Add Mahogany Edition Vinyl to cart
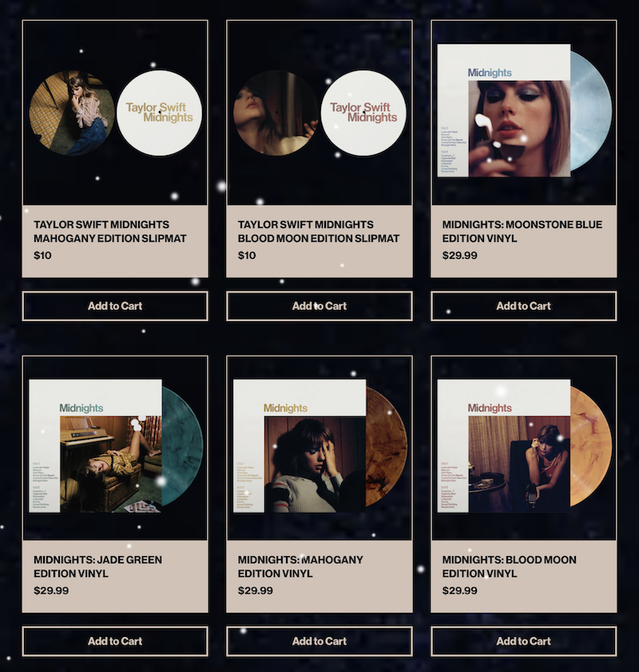This screenshot has width=639, height=672. tap(319, 641)
